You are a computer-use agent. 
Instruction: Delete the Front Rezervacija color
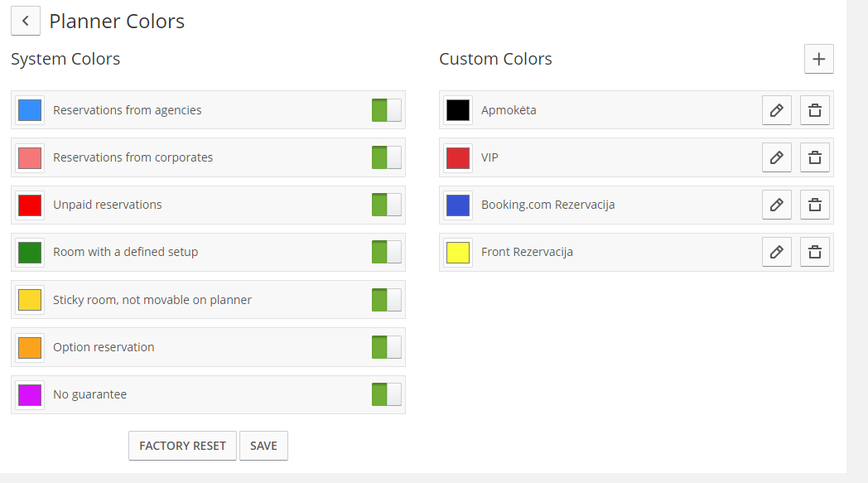coord(815,252)
